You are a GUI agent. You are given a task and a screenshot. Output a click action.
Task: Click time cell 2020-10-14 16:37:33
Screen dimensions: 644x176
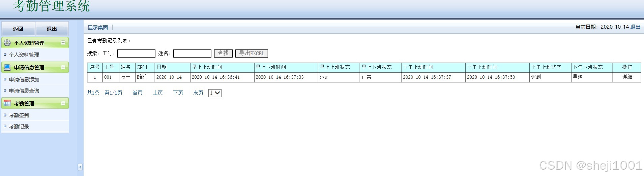point(286,77)
